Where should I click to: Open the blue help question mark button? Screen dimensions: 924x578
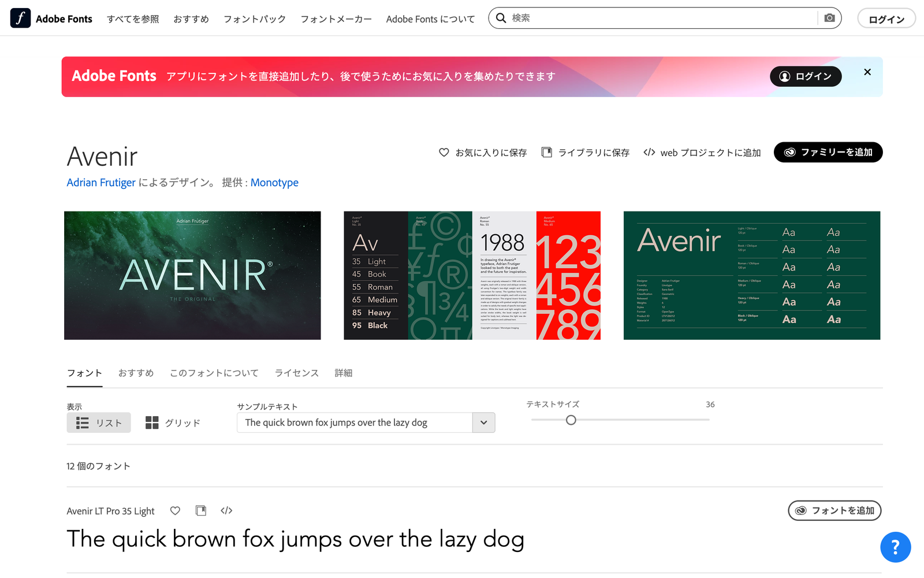(x=895, y=547)
